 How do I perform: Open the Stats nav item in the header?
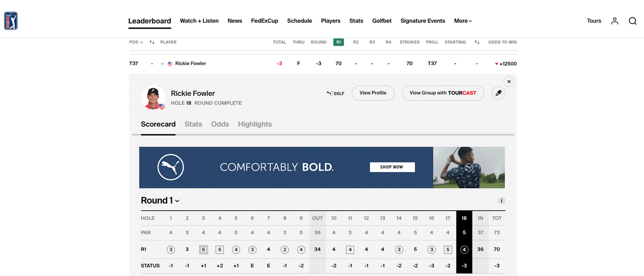[356, 21]
